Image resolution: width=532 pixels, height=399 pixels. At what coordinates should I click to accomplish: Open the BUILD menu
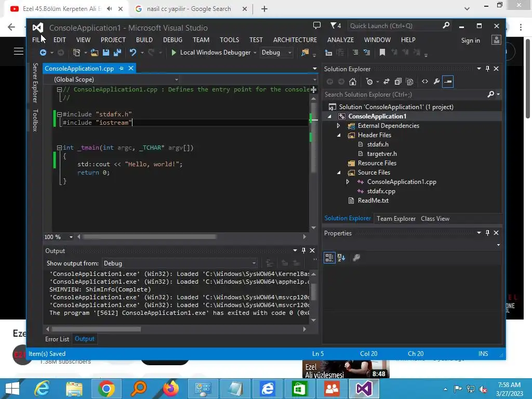click(144, 40)
